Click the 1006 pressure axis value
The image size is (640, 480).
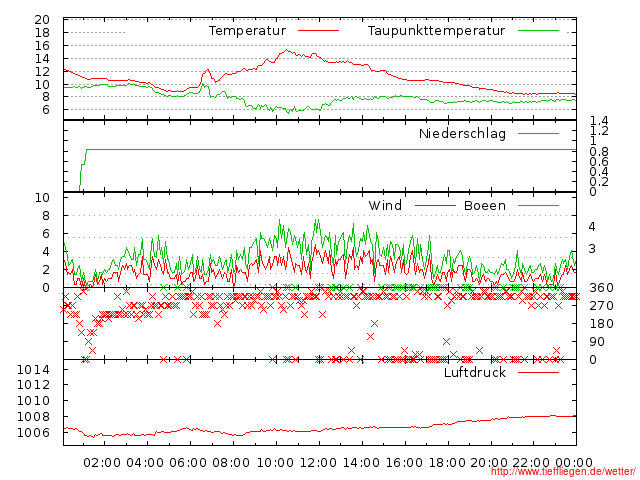(x=33, y=432)
